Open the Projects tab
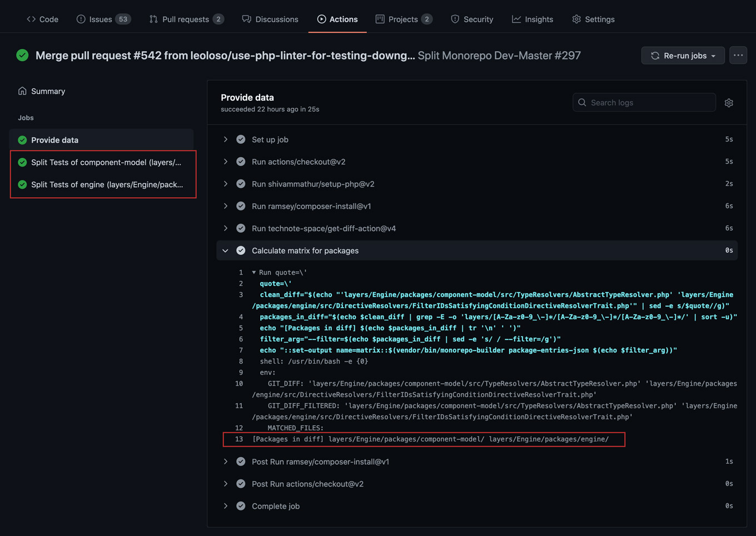This screenshot has height=536, width=756. click(404, 19)
